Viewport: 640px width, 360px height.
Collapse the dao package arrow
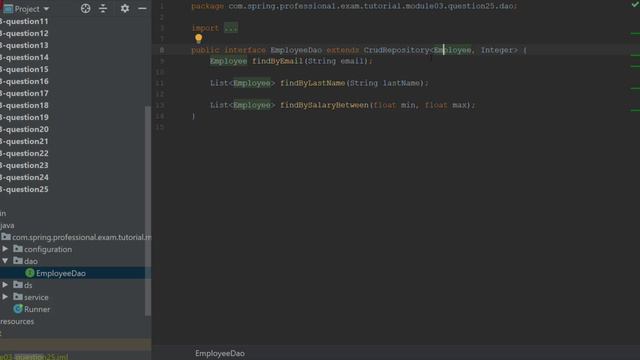pos(5,261)
